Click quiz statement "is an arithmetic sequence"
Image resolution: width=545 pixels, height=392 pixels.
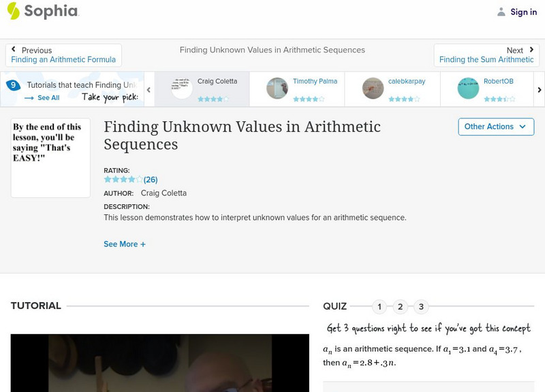point(384,349)
